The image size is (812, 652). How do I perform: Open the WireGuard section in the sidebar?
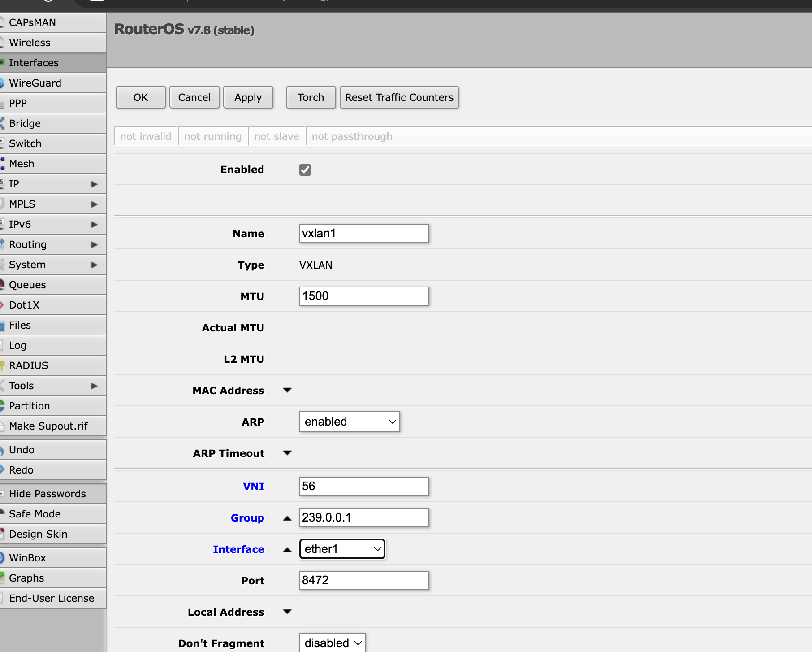(x=3, y=83)
